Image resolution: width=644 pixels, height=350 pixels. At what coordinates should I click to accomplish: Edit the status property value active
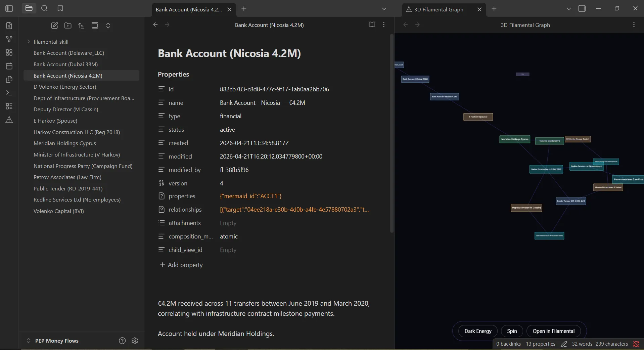tap(227, 130)
